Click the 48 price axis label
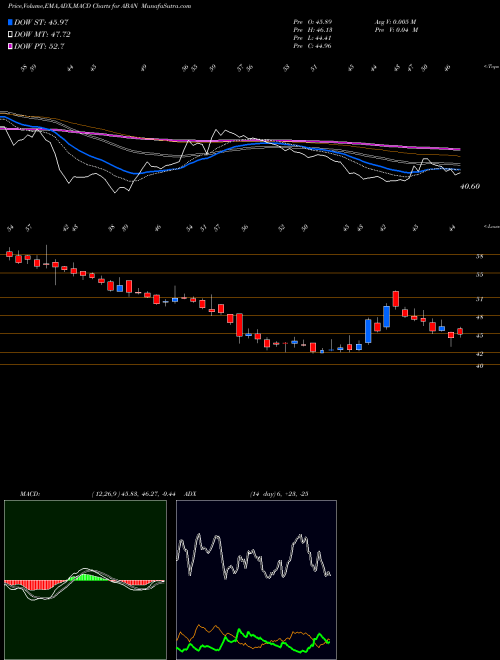The width and height of the screenshot is (500, 660). click(x=479, y=318)
